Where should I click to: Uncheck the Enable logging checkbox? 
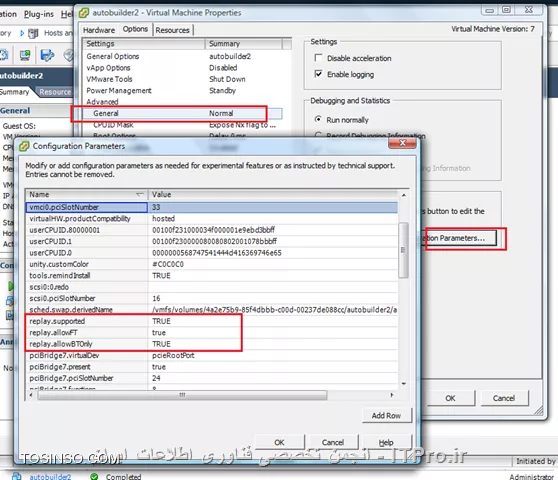coord(319,74)
